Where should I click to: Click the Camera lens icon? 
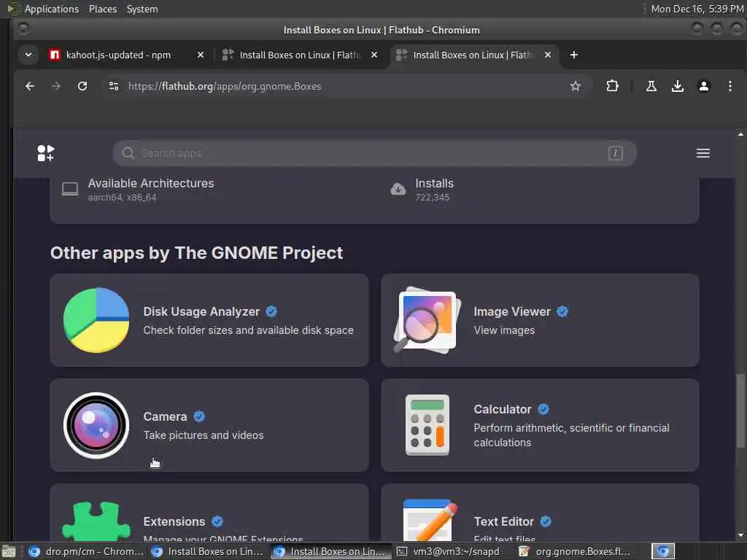click(96, 425)
